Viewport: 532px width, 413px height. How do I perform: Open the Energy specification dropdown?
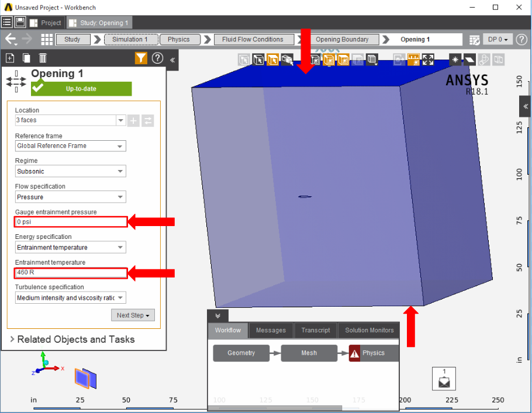tap(71, 247)
